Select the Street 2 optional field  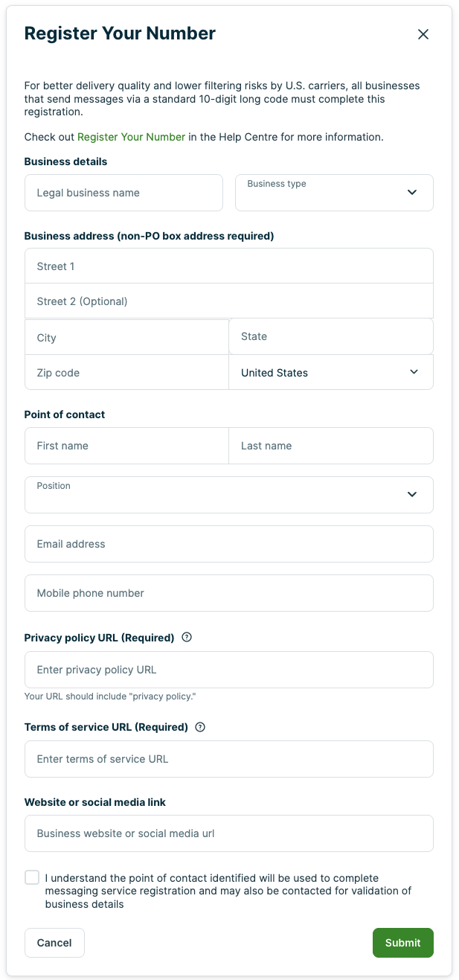[228, 301]
